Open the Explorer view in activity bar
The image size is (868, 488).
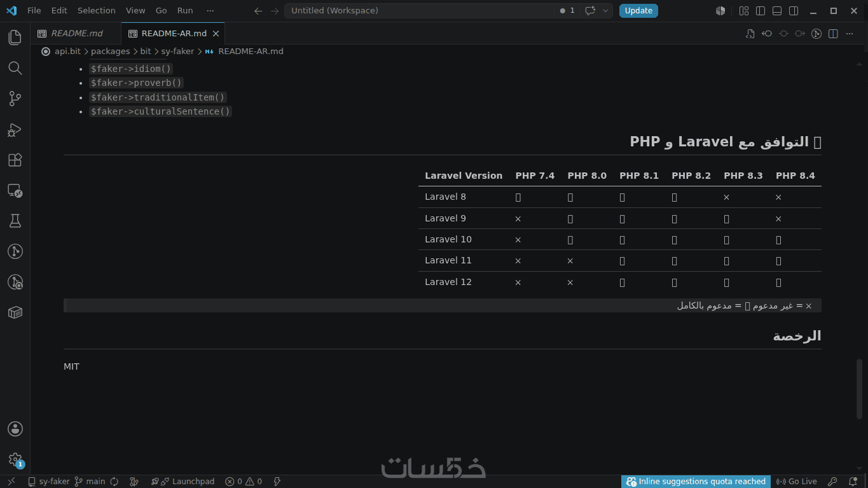click(15, 38)
